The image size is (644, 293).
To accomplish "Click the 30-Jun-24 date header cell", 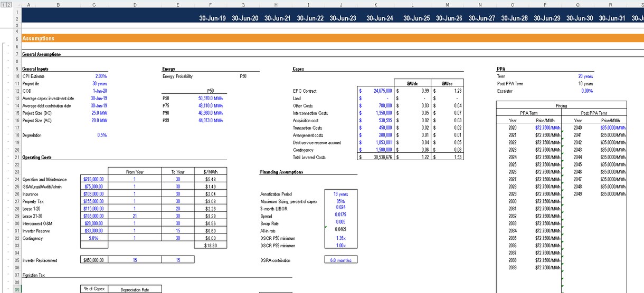I will click(380, 18).
